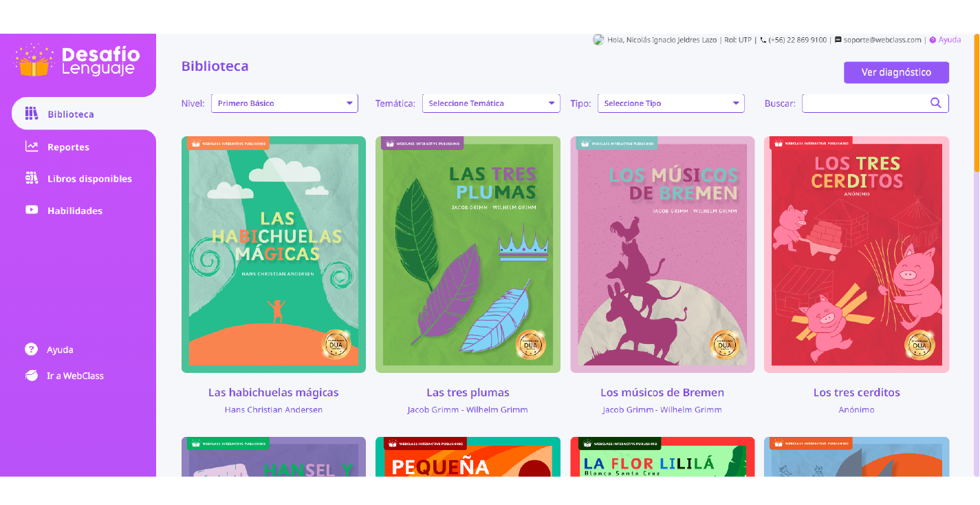Click the Libros disponibles shelf icon
Viewport: 980px width, 505px height.
pyautogui.click(x=32, y=178)
